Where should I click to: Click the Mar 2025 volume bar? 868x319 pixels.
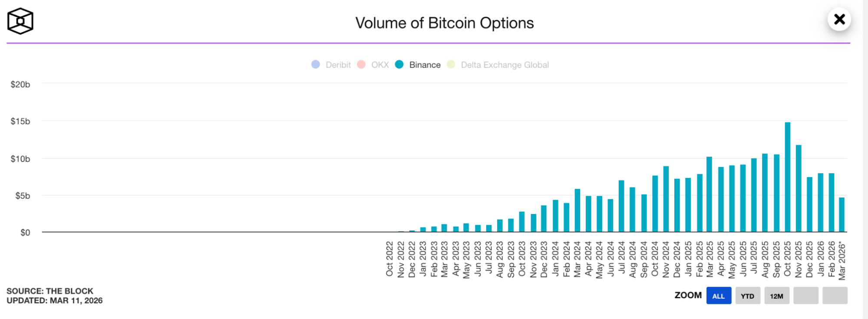pyautogui.click(x=709, y=195)
